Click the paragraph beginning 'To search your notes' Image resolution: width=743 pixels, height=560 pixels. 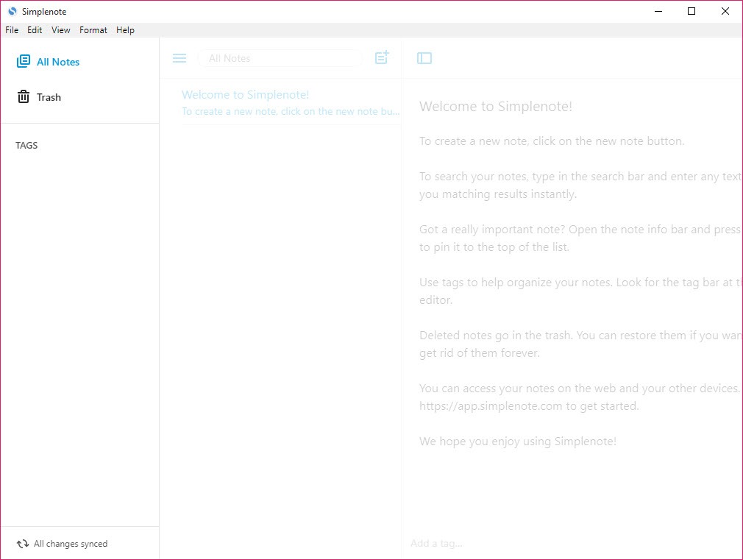(x=580, y=185)
